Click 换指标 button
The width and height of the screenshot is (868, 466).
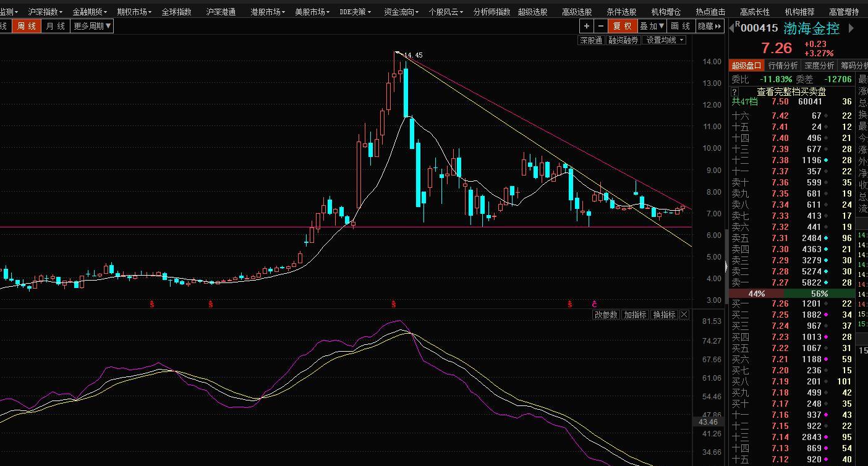(x=664, y=315)
